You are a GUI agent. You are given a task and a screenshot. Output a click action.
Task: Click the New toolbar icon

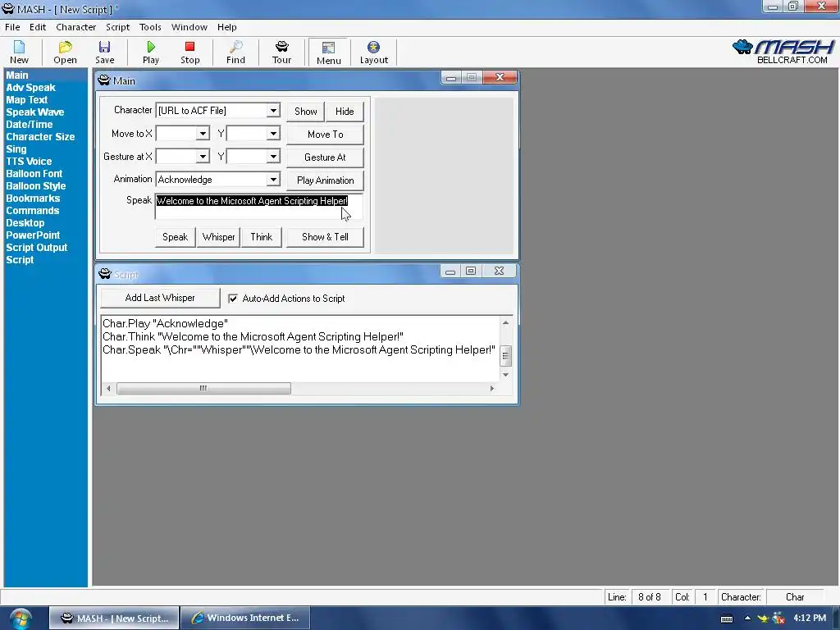click(19, 52)
